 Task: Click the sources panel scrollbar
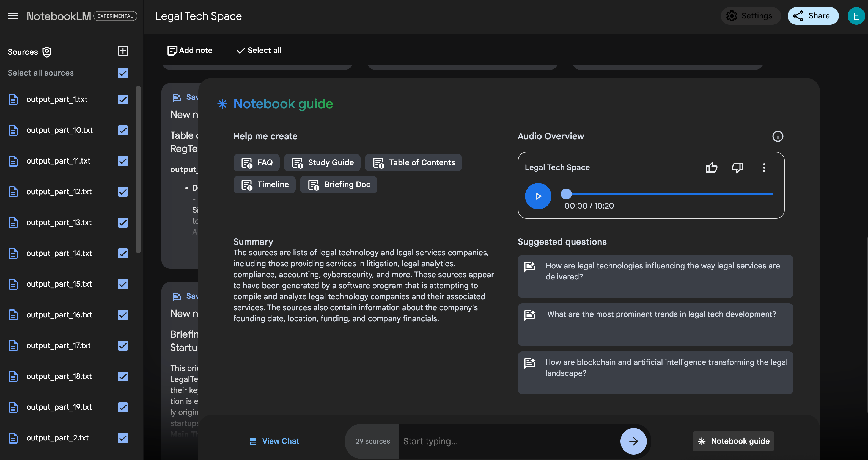click(x=138, y=169)
